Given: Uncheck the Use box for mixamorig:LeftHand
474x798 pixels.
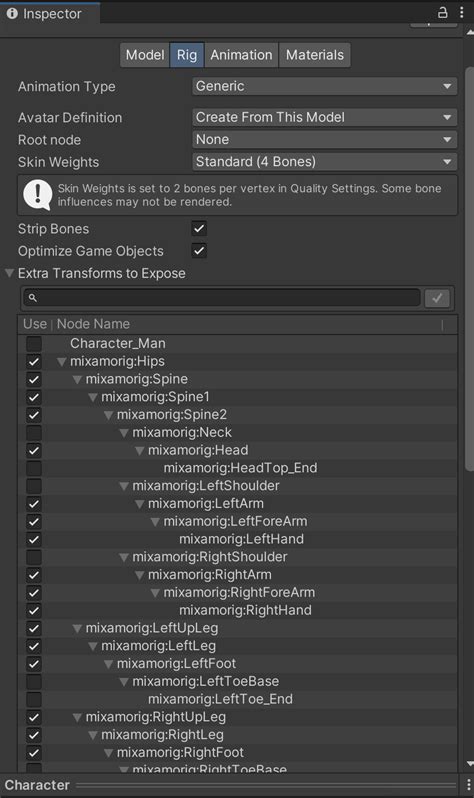Looking at the screenshot, I should pos(34,539).
